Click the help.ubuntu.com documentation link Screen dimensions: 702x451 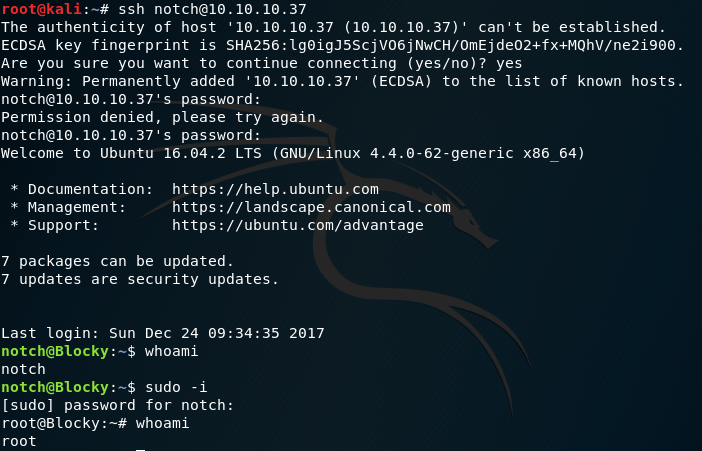[x=275, y=189]
